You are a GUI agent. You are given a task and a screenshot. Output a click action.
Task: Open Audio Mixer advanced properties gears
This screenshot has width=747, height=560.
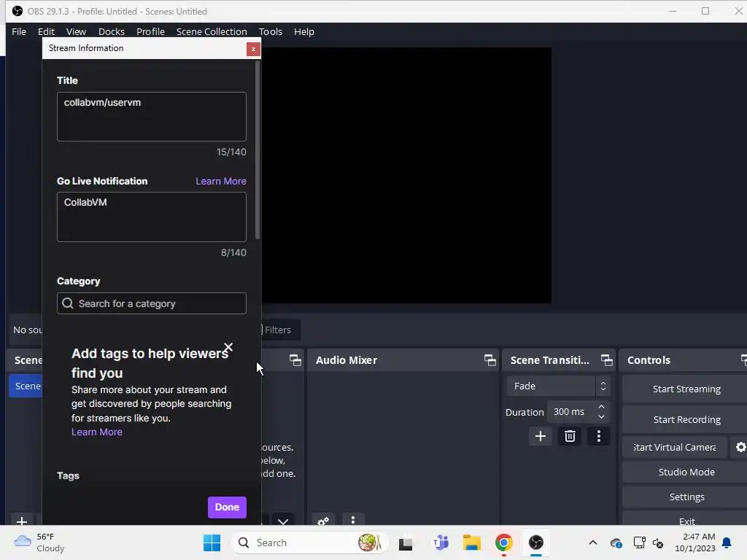click(323, 521)
